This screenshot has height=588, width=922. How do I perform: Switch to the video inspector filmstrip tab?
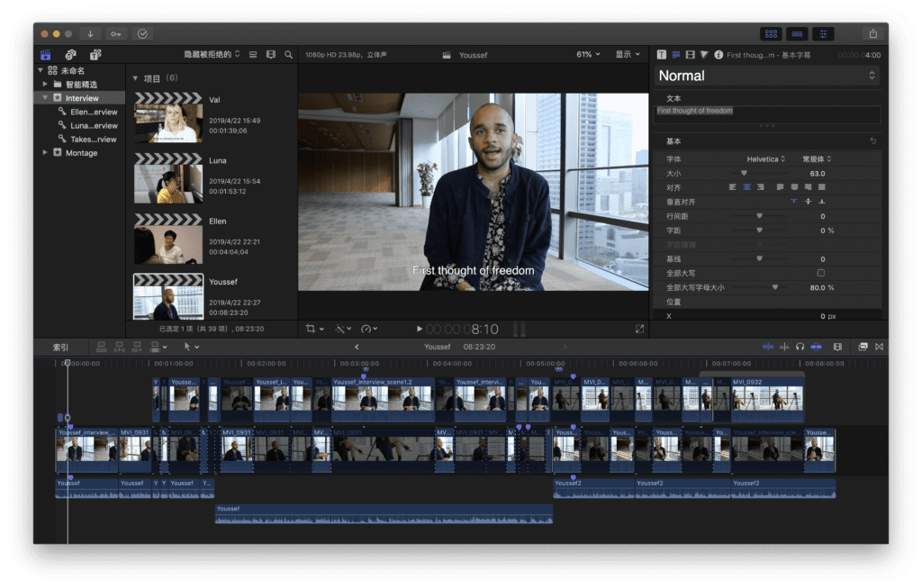coord(690,55)
